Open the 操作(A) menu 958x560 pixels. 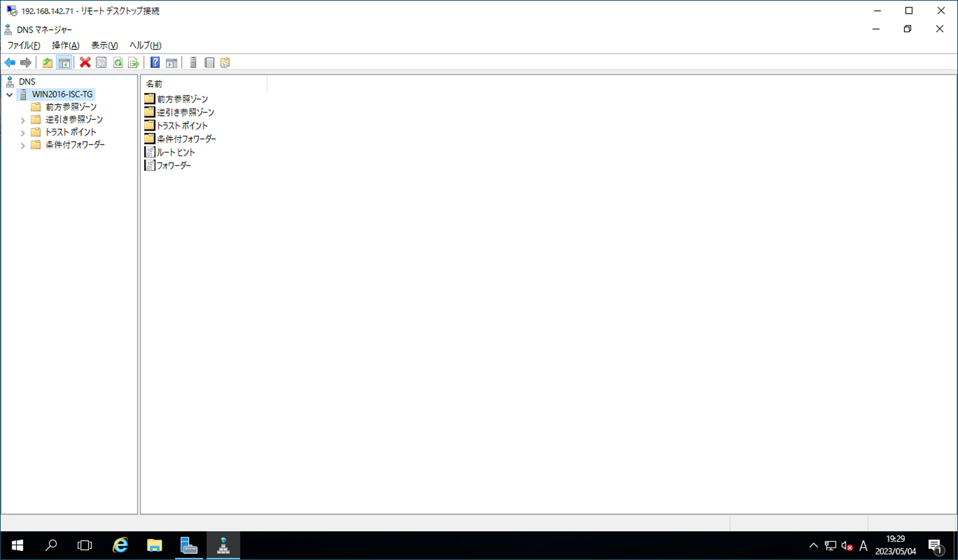click(65, 45)
